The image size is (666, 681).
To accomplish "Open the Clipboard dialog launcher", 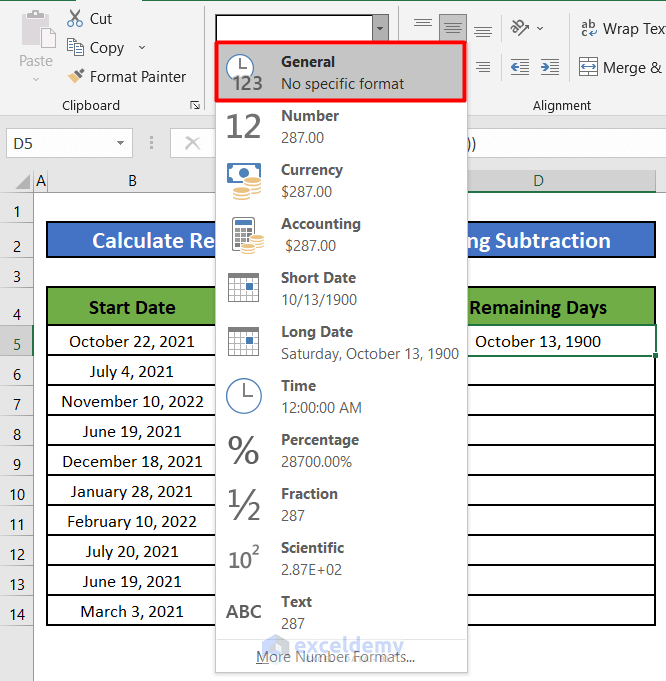I will coord(195,105).
